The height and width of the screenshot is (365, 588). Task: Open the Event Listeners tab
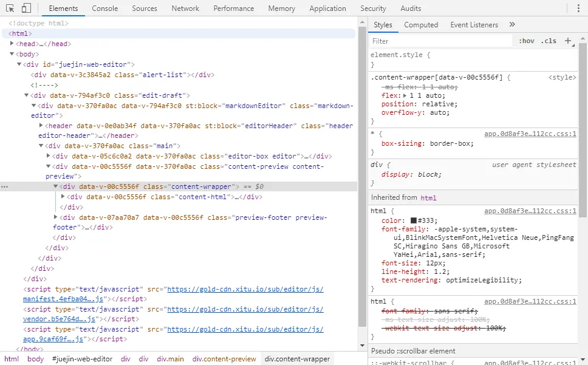point(474,25)
